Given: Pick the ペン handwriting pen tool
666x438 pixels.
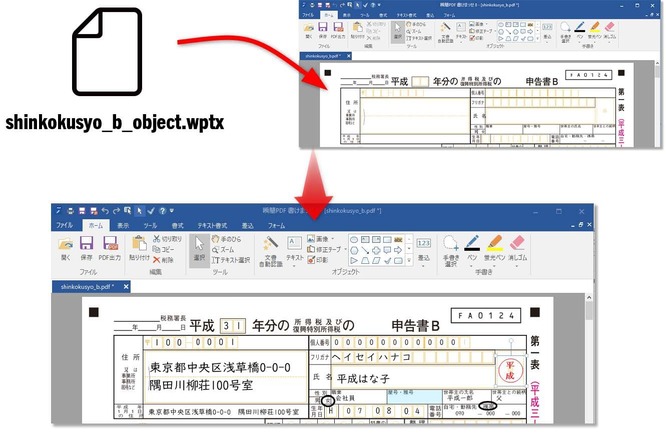Looking at the screenshot, I should coord(471,247).
